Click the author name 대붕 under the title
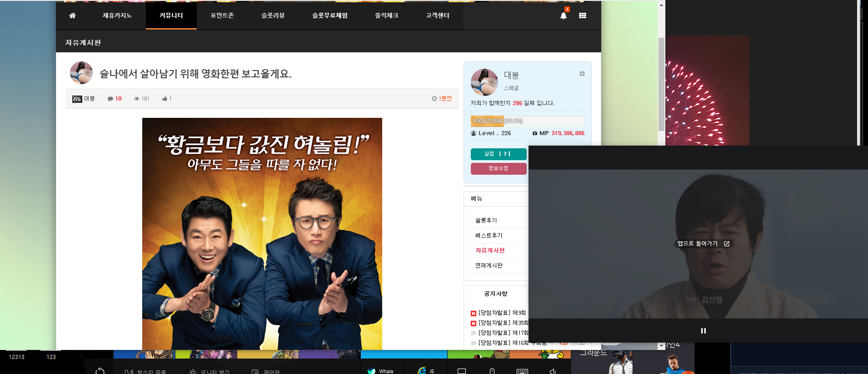The width and height of the screenshot is (868, 374). point(90,99)
